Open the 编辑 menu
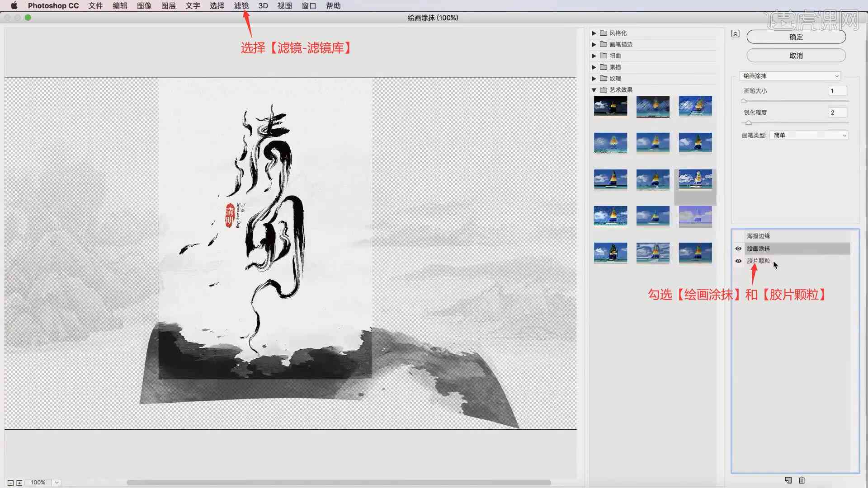Screen dimensions: 868x488 click(120, 5)
